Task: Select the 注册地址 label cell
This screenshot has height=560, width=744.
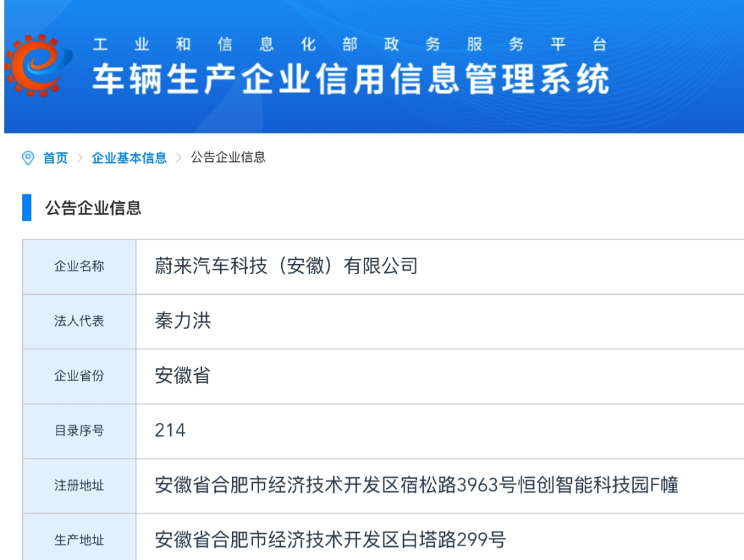Action: (79, 486)
